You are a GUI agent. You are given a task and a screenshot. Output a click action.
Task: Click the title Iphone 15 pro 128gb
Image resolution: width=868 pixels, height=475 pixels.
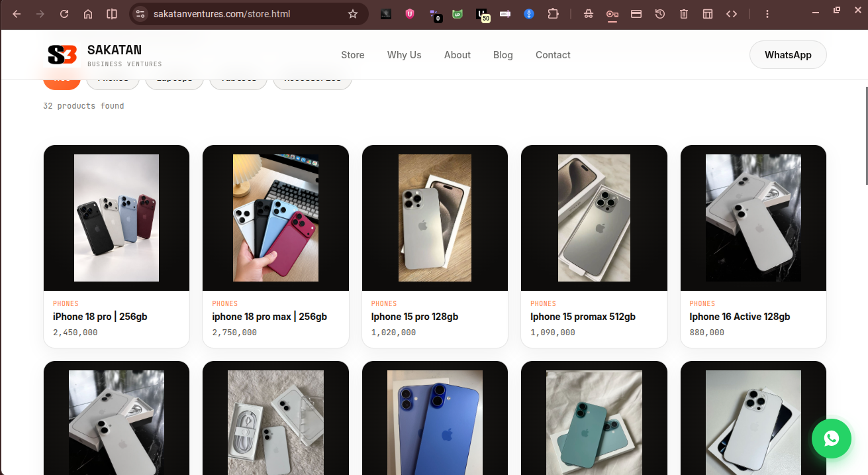[x=414, y=317]
